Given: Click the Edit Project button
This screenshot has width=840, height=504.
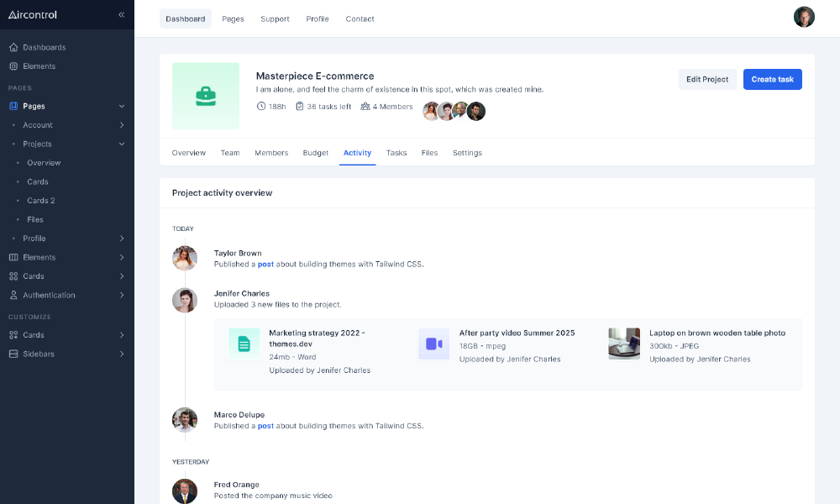Looking at the screenshot, I should click(x=707, y=79).
